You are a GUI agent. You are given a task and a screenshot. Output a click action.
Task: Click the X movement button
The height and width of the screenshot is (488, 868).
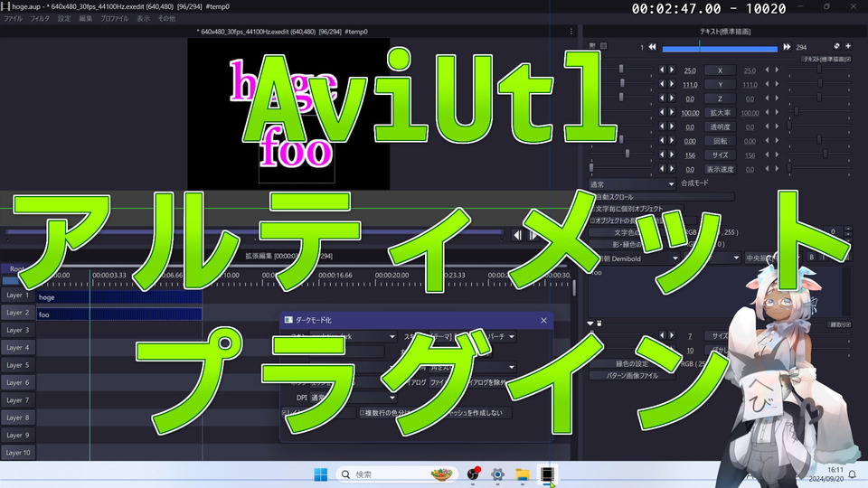click(x=720, y=70)
